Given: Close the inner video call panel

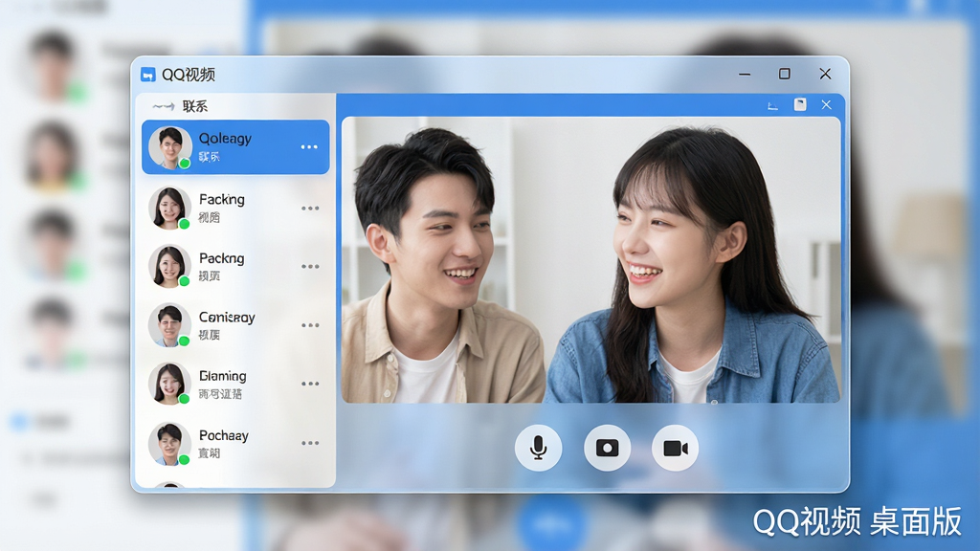Looking at the screenshot, I should pos(826,105).
